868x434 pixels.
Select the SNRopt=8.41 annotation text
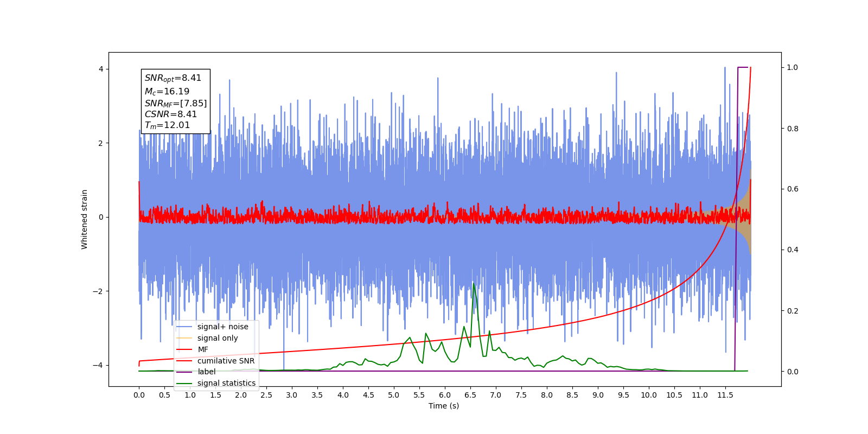[x=173, y=78]
